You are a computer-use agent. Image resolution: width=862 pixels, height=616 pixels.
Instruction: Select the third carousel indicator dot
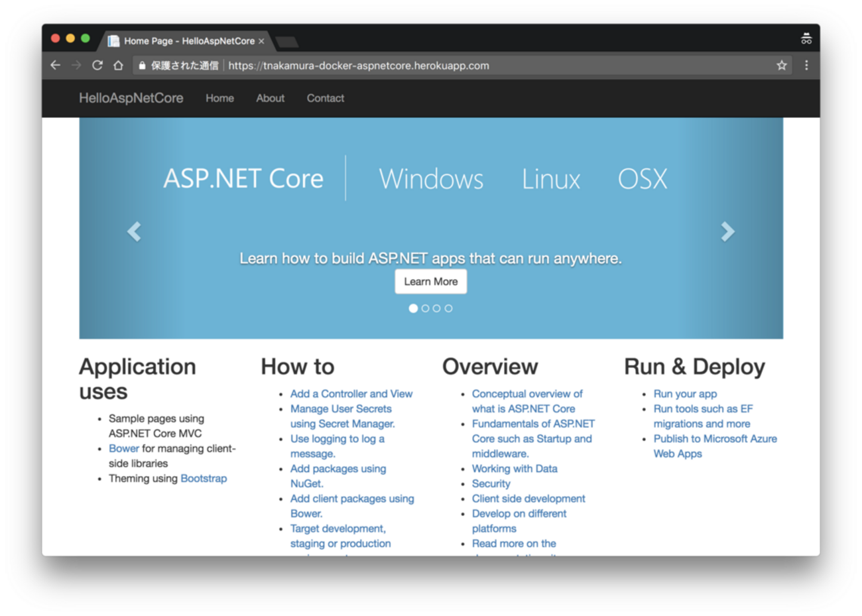[x=437, y=308]
